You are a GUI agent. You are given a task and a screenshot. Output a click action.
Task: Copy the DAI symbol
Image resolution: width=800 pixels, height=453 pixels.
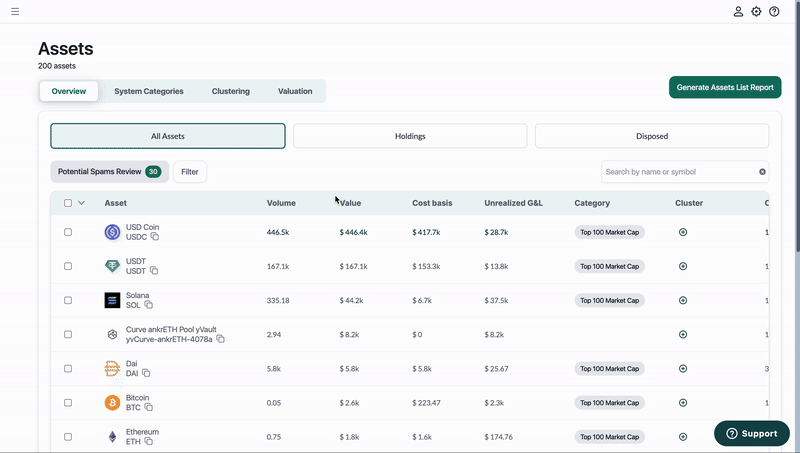(x=146, y=373)
